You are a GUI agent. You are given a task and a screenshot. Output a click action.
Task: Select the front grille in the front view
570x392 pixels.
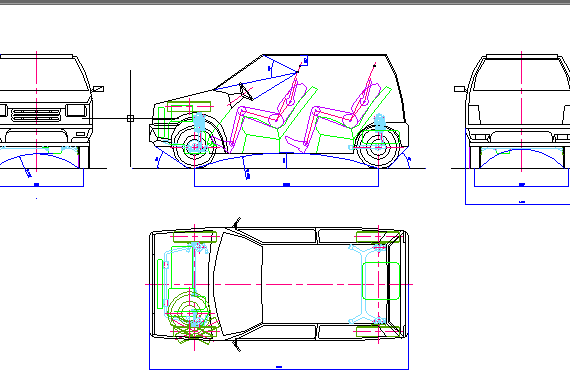[x=36, y=115]
